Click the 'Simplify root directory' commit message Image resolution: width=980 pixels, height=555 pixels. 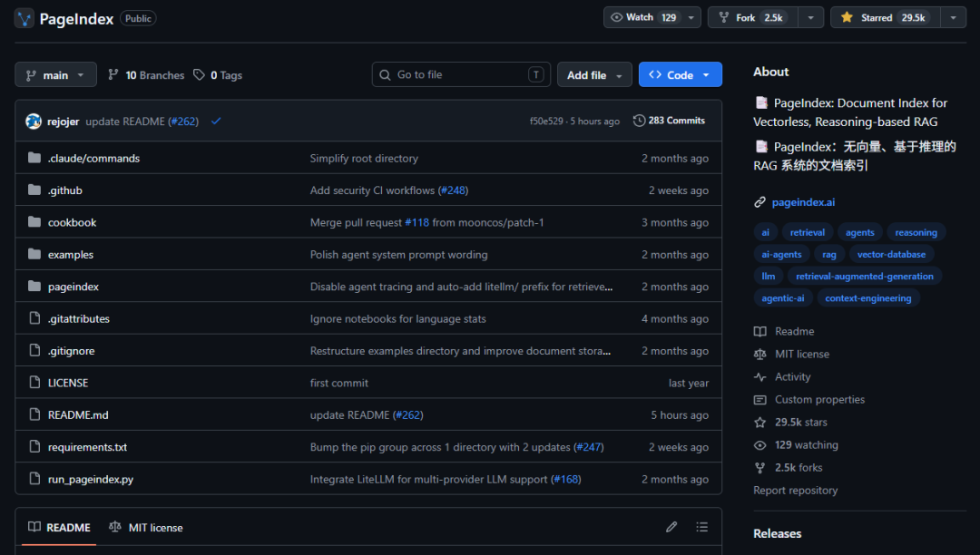364,158
